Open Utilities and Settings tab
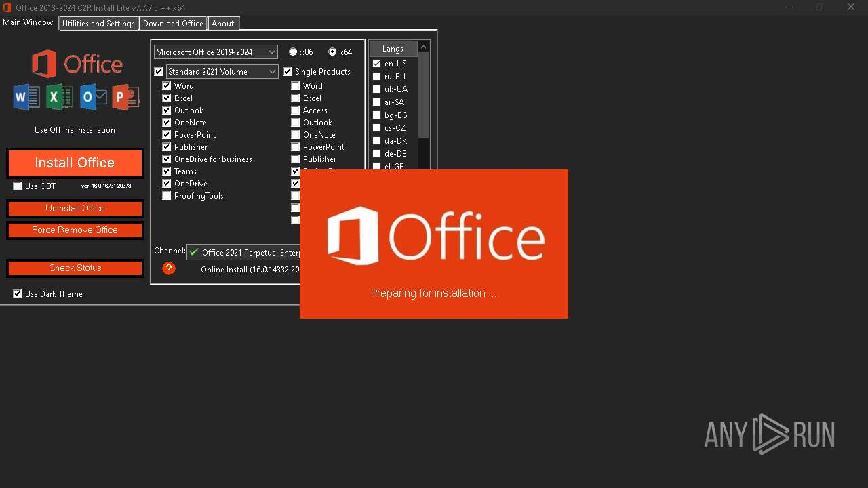 pos(99,24)
